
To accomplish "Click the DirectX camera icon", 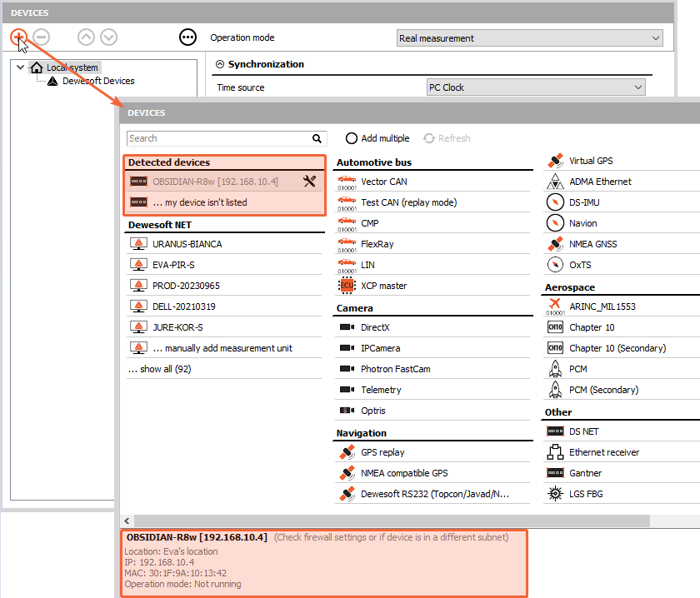I will [x=347, y=327].
